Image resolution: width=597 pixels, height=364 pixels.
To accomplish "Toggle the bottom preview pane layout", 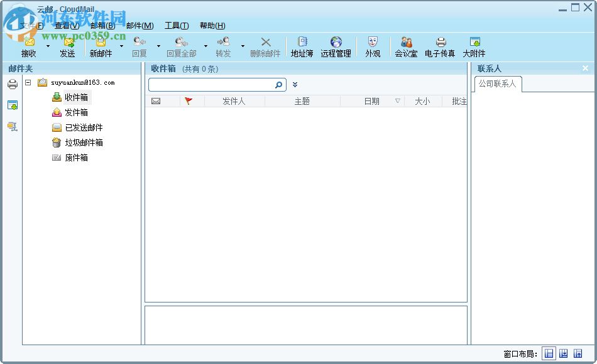I will click(564, 353).
